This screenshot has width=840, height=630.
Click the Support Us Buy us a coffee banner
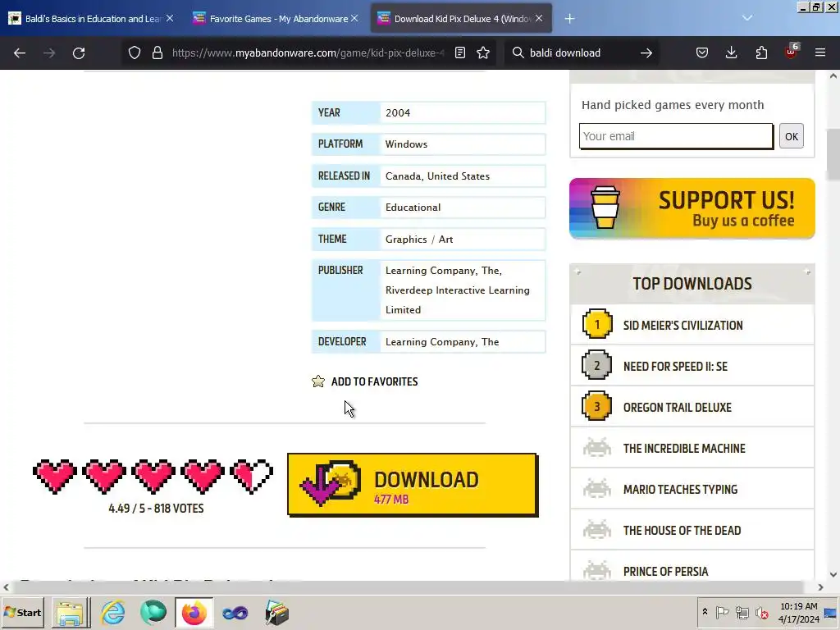pos(692,208)
